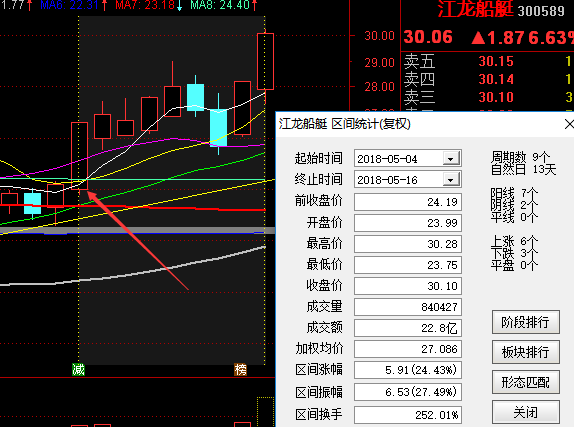Click the 形态匹配 button
Screen dimensions: 574x427
(x=526, y=382)
